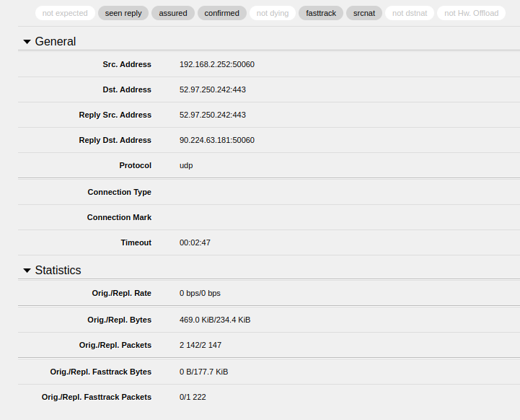Screen dimensions: 520x420
Task: Collapse the Statistics section triangle
Action: 27,271
